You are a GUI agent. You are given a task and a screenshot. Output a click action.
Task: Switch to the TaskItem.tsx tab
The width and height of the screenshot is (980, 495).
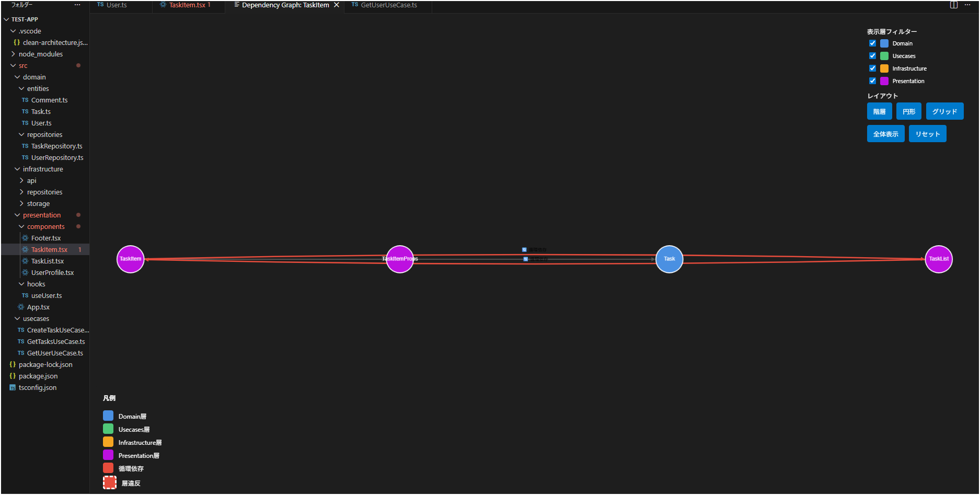tap(189, 5)
